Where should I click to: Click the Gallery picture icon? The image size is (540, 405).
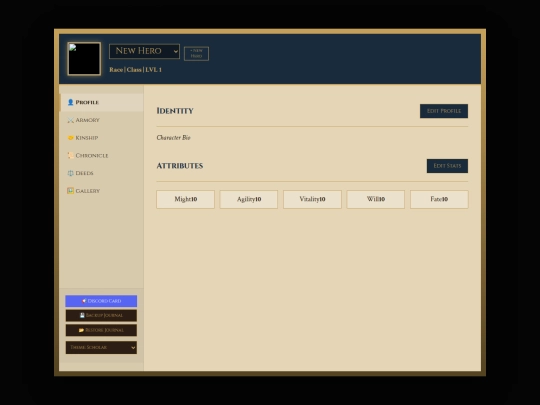[71, 191]
